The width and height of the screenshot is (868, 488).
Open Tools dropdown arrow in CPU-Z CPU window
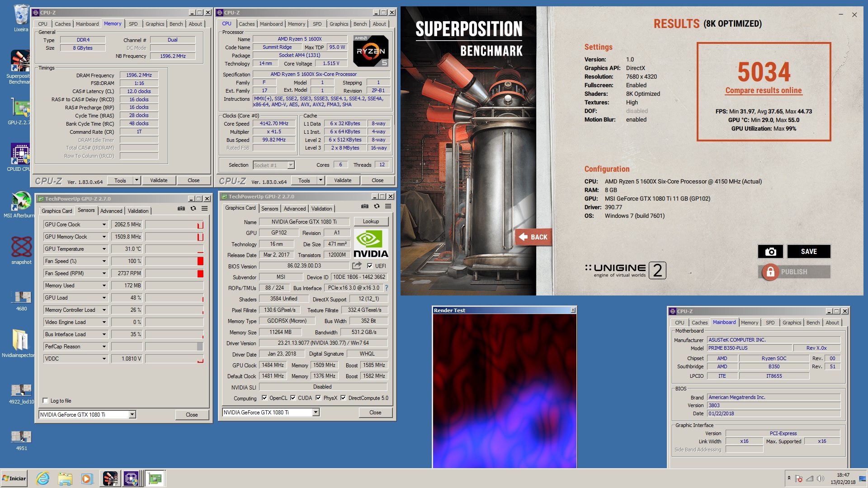tap(321, 180)
